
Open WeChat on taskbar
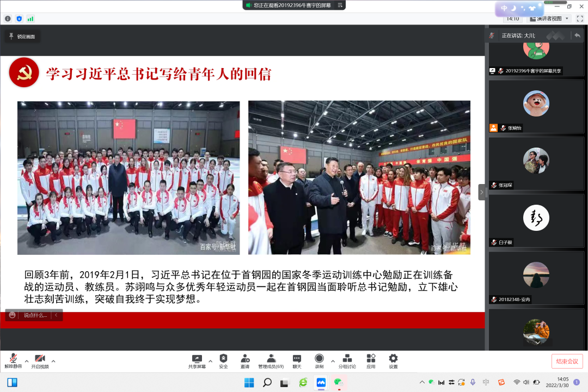pyautogui.click(x=339, y=383)
